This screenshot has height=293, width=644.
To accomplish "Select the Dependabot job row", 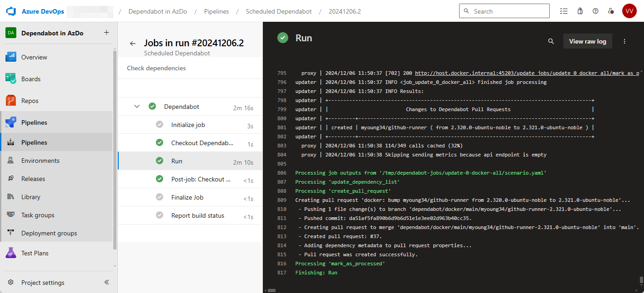I will [190, 107].
